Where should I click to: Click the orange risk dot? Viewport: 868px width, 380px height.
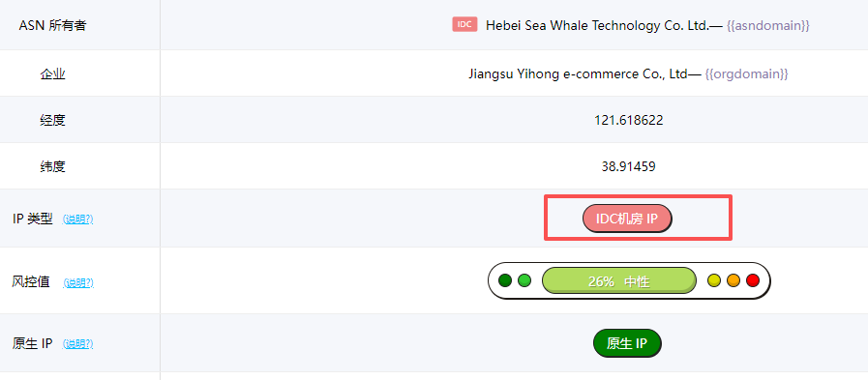[x=733, y=280]
